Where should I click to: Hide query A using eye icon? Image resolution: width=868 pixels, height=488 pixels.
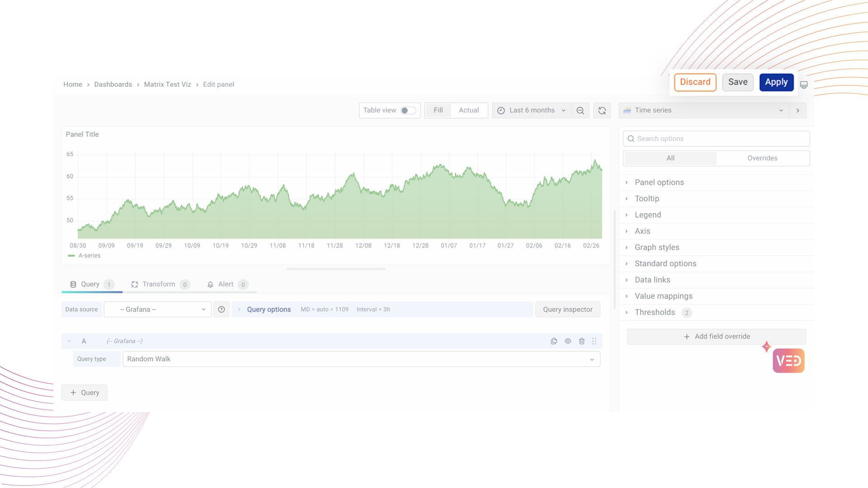(568, 341)
